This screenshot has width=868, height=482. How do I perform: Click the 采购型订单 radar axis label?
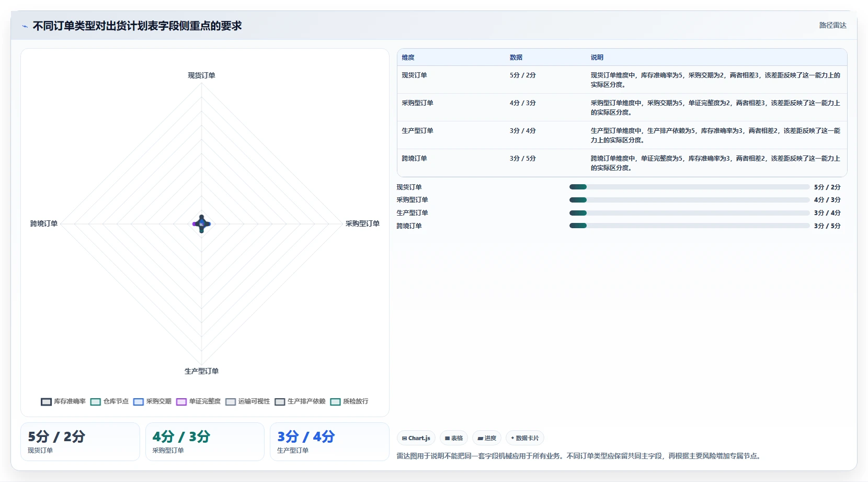coord(362,223)
